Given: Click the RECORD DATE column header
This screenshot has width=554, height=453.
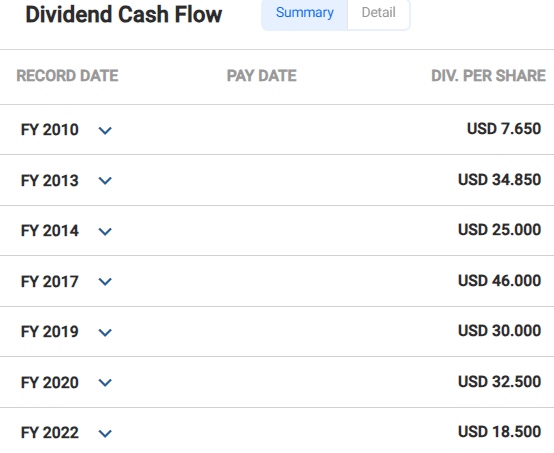Looking at the screenshot, I should click(x=67, y=76).
